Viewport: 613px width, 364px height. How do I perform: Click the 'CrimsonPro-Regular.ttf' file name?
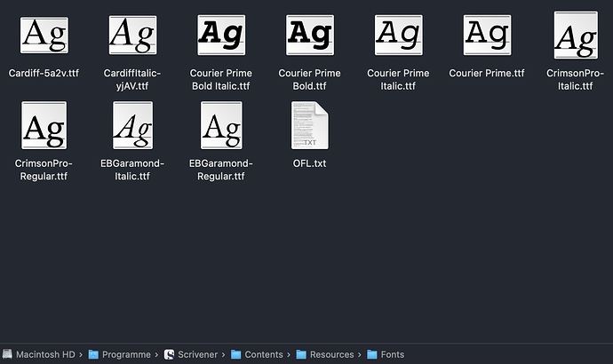pyautogui.click(x=44, y=170)
